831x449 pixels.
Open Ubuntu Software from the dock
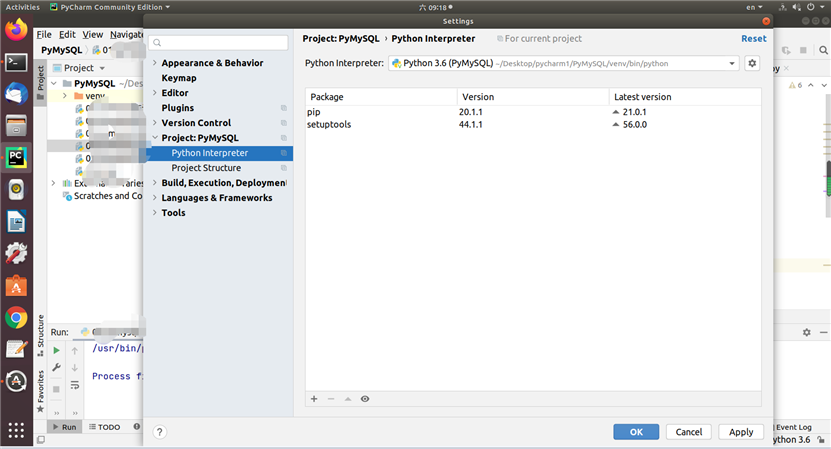pos(16,286)
